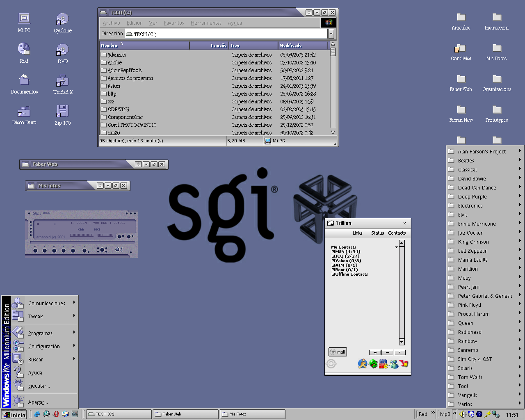Open the Dirección address bar dropdown
525x420 pixels.
(331, 34)
